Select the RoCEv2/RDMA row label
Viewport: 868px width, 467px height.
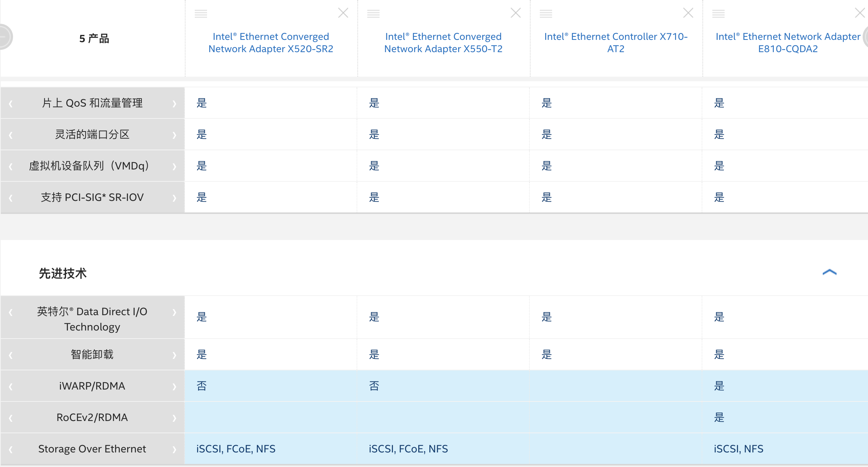(92, 417)
